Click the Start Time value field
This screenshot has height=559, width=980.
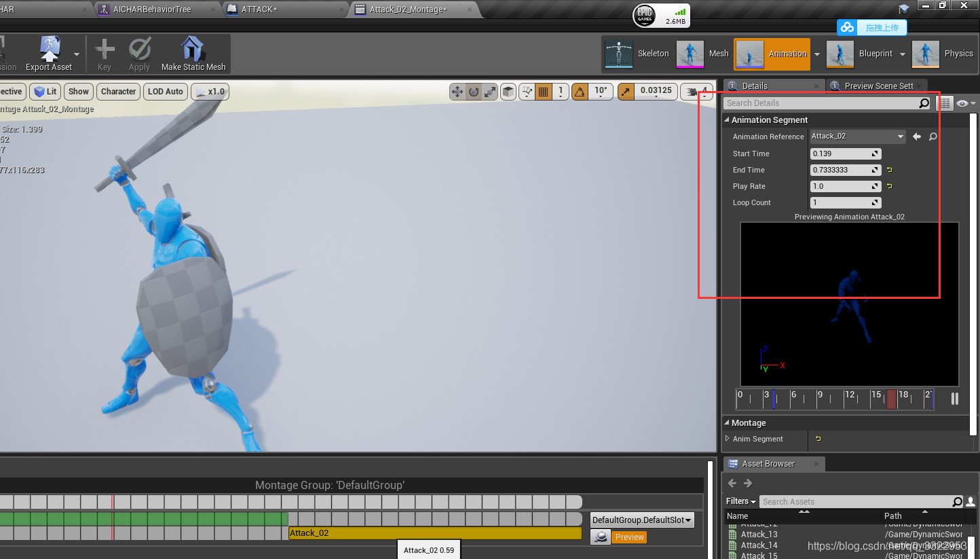tap(846, 154)
